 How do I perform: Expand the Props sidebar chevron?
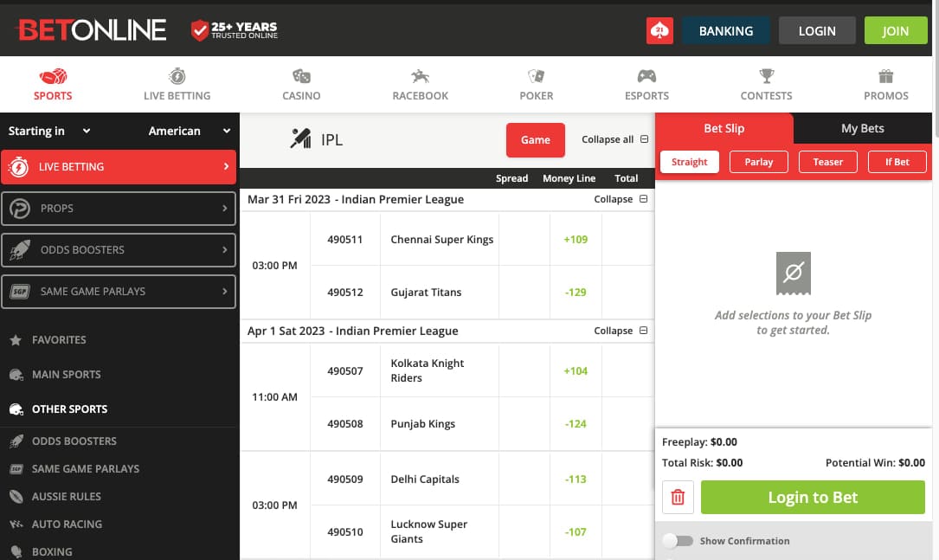(x=224, y=209)
